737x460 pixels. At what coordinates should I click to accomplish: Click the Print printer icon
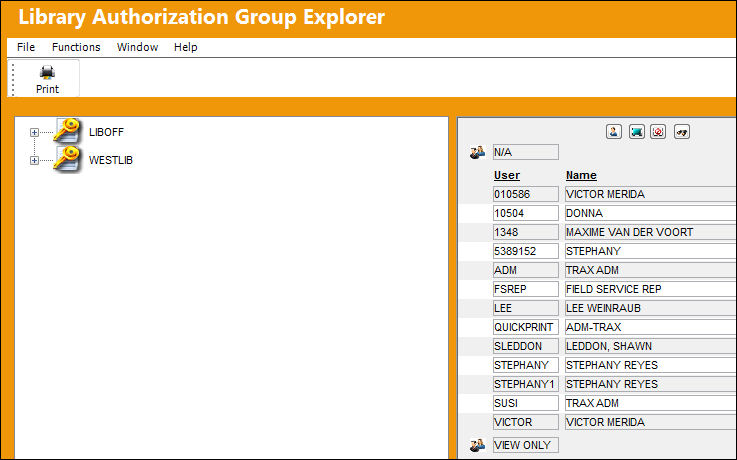[x=47, y=72]
